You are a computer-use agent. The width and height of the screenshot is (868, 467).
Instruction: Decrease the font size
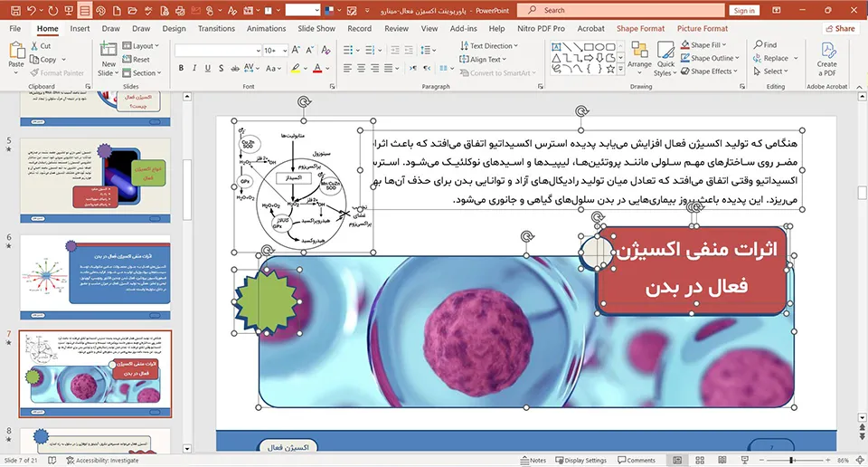coord(309,51)
